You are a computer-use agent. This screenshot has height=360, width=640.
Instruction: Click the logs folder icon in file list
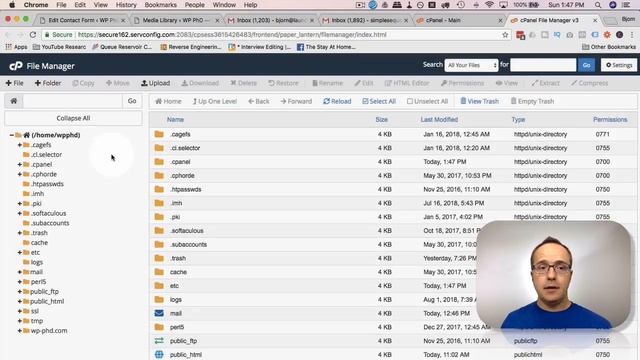tap(159, 299)
